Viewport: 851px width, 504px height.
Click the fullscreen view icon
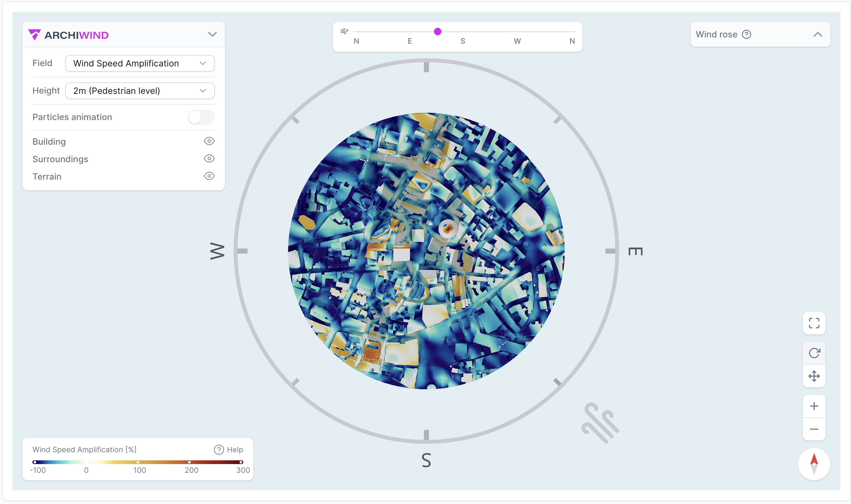[x=814, y=323]
